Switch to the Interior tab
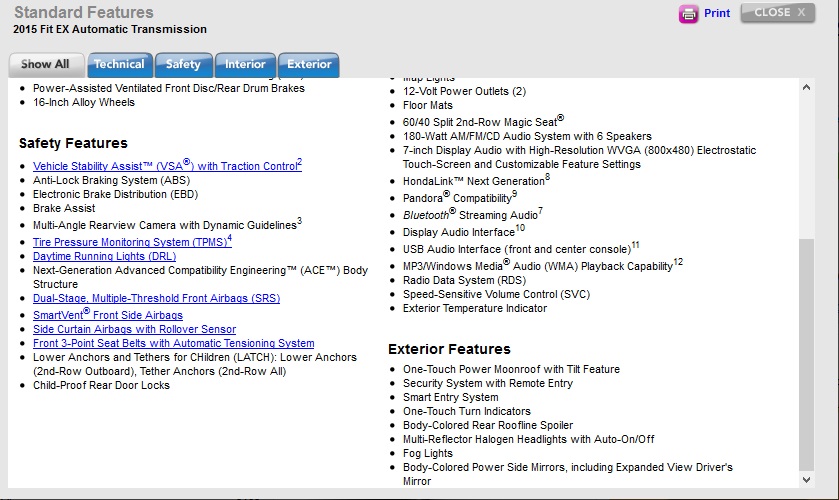 pos(245,65)
